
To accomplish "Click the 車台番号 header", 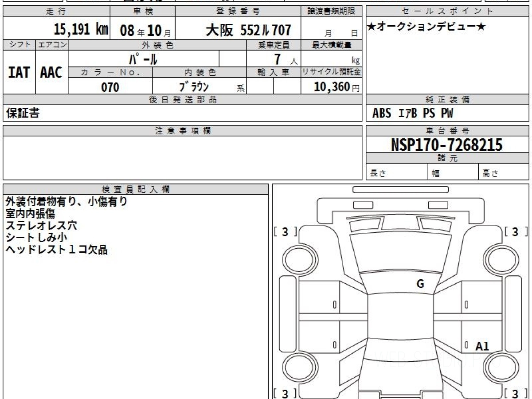I will (447, 131).
